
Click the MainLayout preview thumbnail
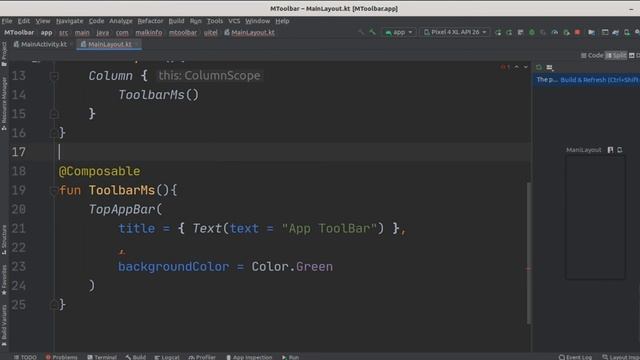tap(595, 218)
